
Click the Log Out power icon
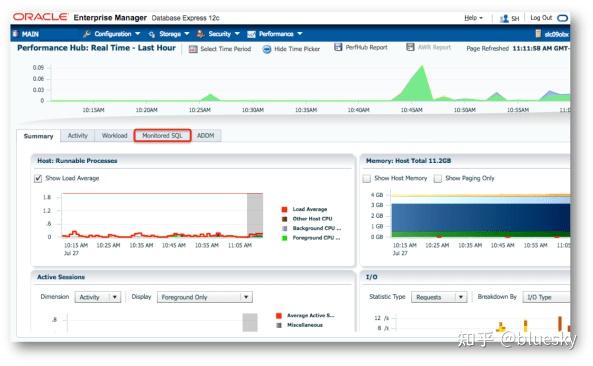click(x=562, y=18)
